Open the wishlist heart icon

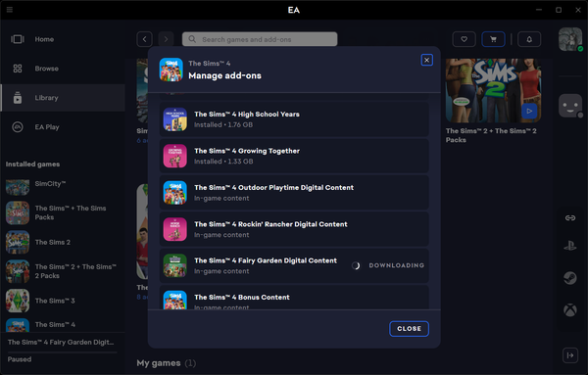tap(464, 39)
